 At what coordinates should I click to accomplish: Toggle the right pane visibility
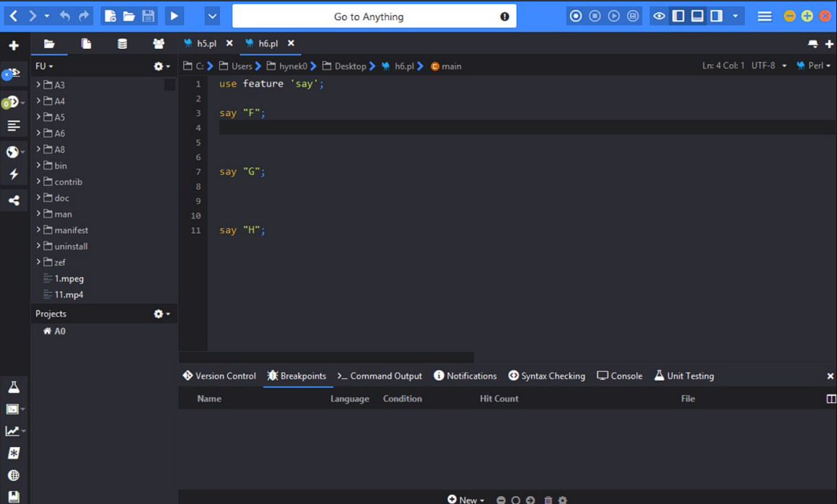coord(717,15)
